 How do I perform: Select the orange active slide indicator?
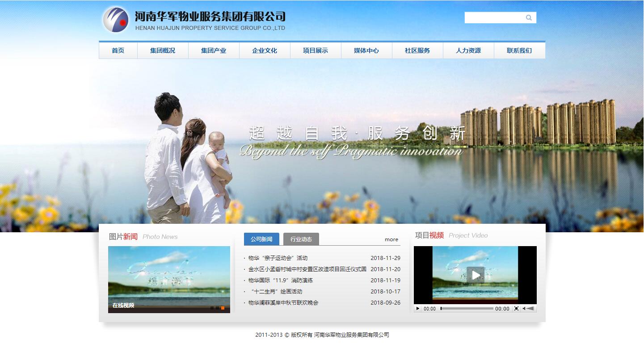223,308
